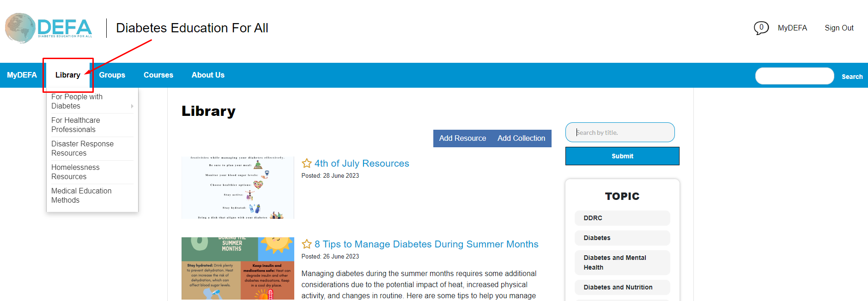Open the message bubble notification icon
The height and width of the screenshot is (301, 868).
[x=761, y=28]
